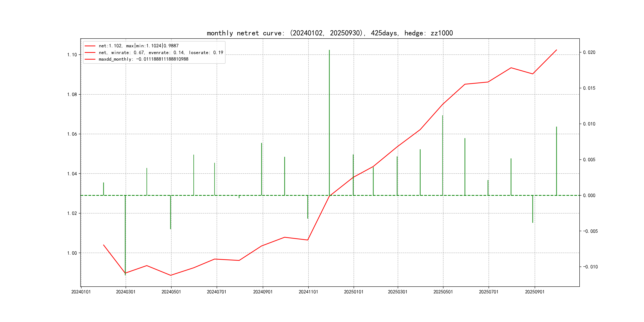
Task: Click the winrate legend entry text
Action: click(161, 52)
